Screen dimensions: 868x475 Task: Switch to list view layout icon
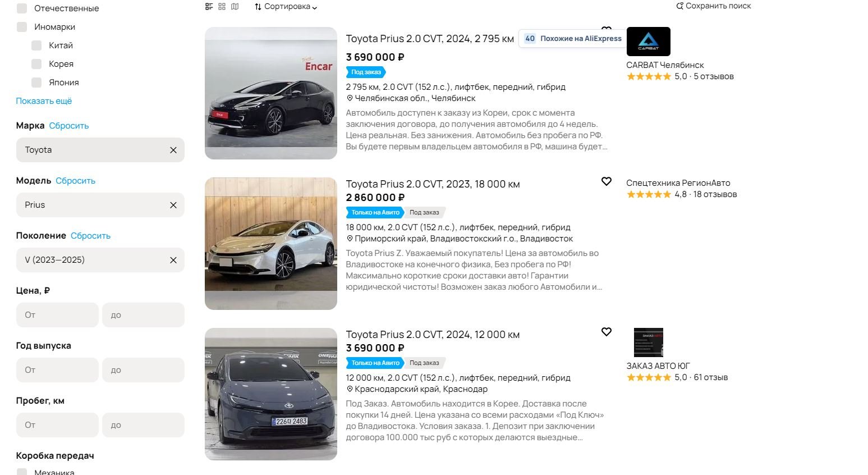pyautogui.click(x=209, y=7)
